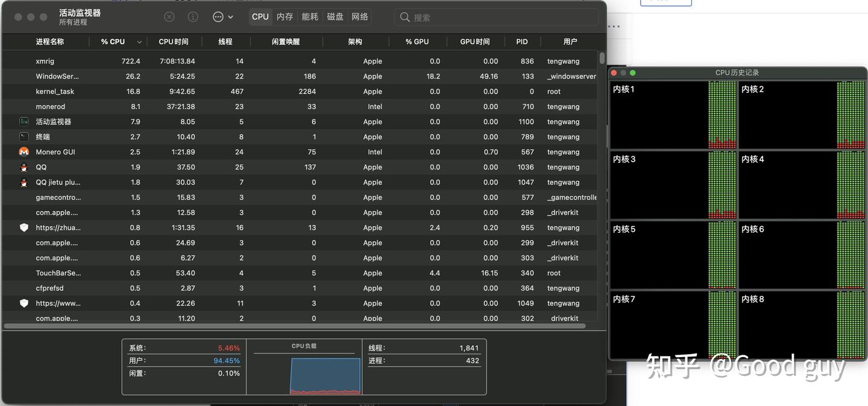Viewport: 868px width, 406px height.
Task: Click the 进程 432 count
Action: coord(473,361)
